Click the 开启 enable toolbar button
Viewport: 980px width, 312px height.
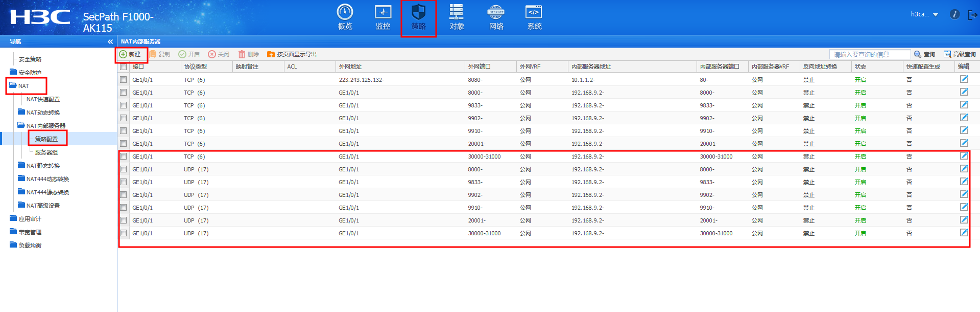click(189, 54)
